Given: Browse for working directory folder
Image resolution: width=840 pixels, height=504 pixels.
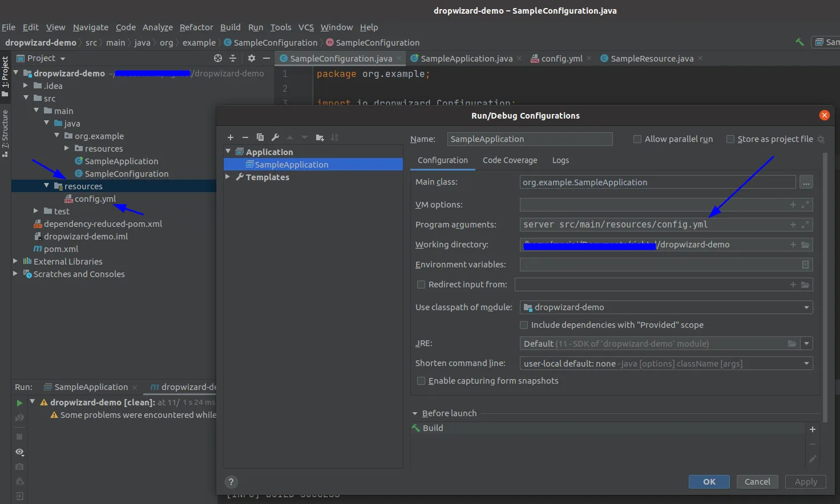Looking at the screenshot, I should point(805,245).
